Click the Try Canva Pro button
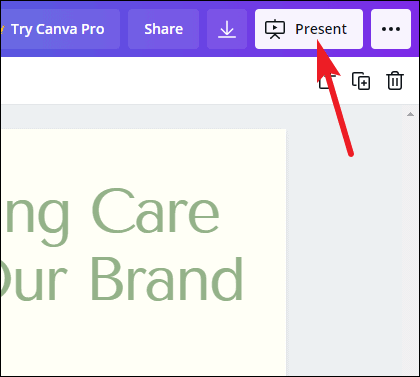This screenshot has height=377, width=420. point(60,29)
